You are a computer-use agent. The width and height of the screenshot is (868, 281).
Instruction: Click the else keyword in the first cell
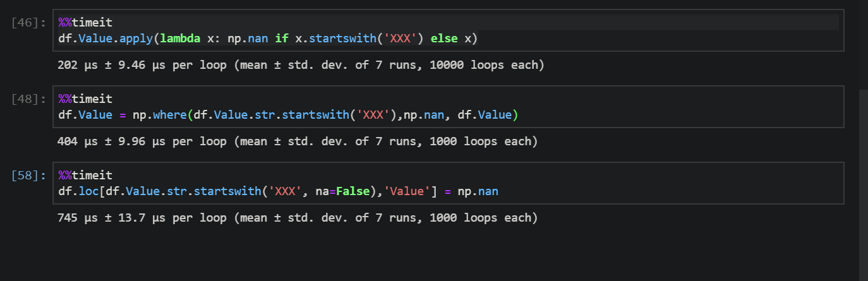coord(444,39)
